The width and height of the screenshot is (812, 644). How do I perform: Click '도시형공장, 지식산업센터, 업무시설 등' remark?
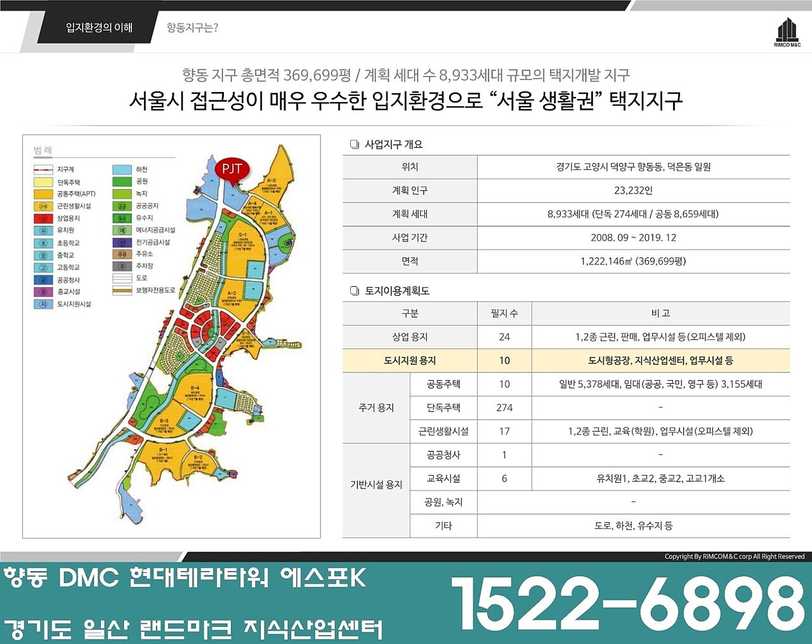[661, 360]
